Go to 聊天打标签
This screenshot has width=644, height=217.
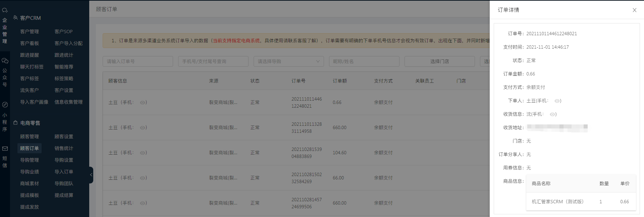32,67
